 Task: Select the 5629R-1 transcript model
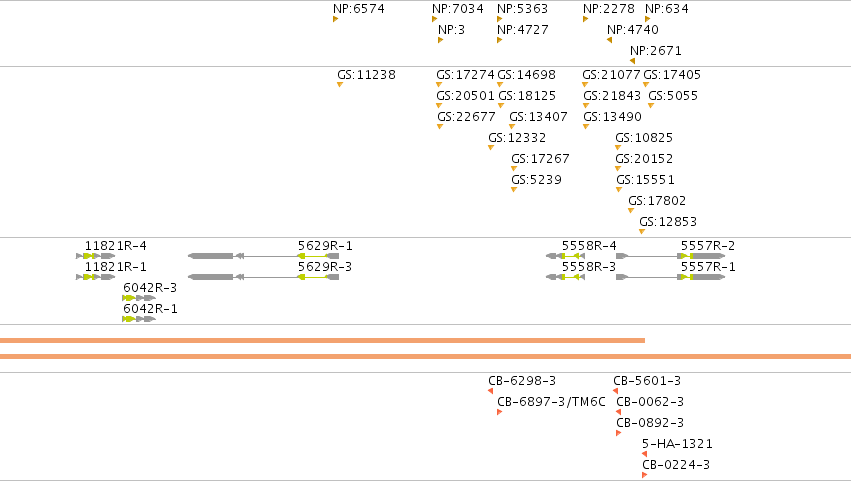pyautogui.click(x=263, y=256)
